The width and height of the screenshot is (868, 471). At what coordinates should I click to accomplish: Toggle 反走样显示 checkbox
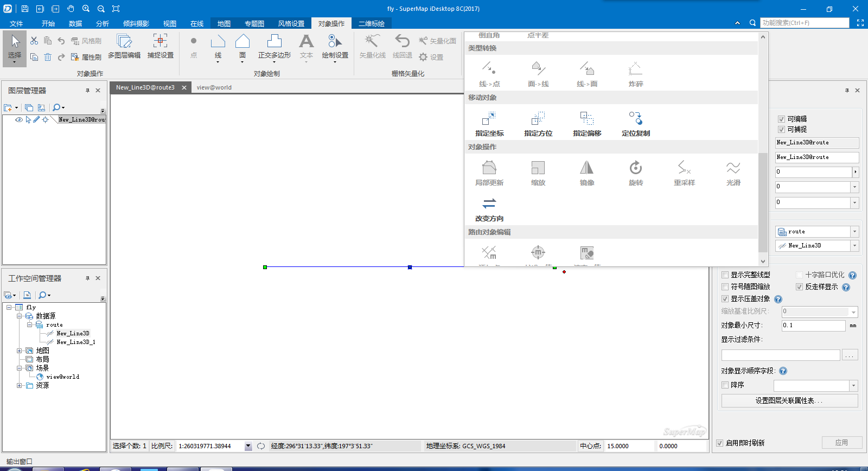tap(799, 287)
